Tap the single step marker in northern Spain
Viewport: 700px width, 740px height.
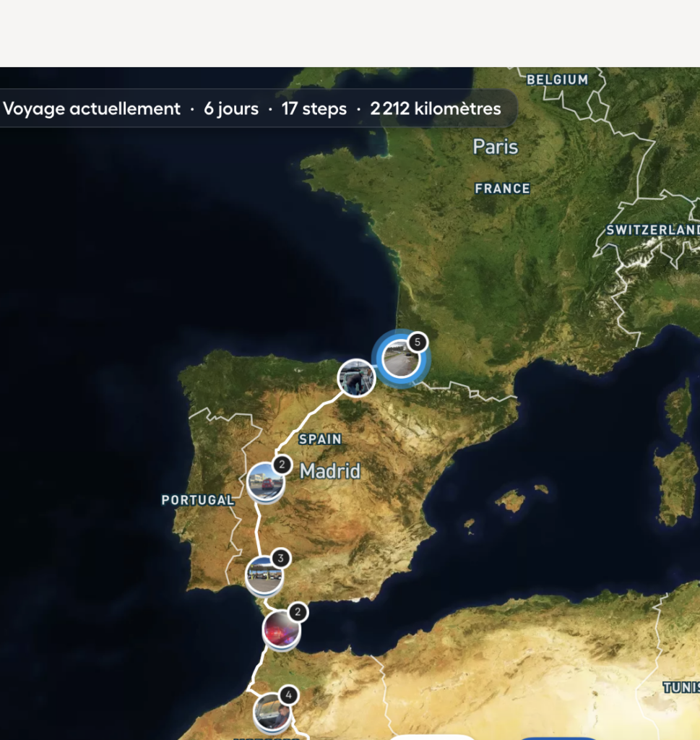[x=357, y=378]
